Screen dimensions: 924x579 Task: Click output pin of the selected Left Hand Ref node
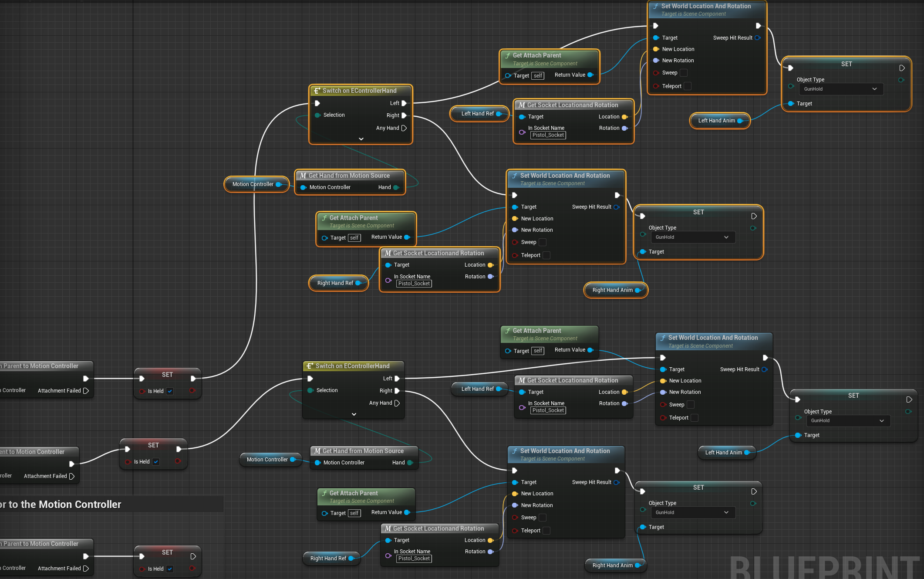499,114
